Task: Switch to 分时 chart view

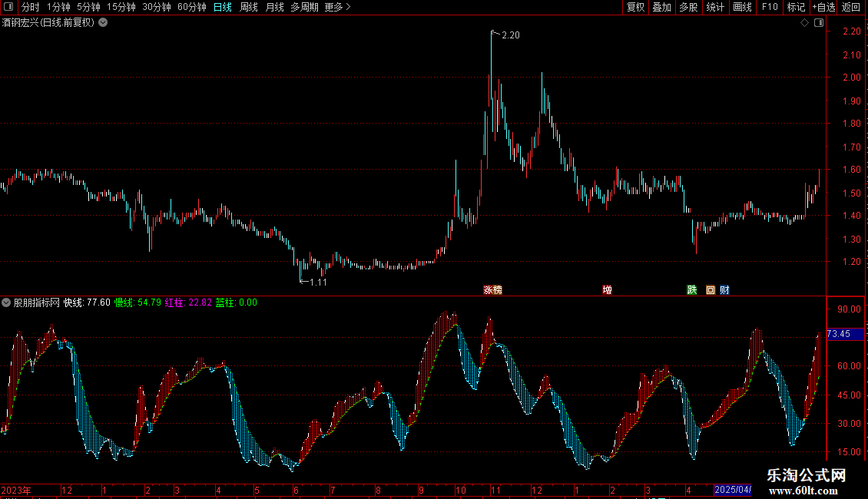Action: (x=31, y=7)
